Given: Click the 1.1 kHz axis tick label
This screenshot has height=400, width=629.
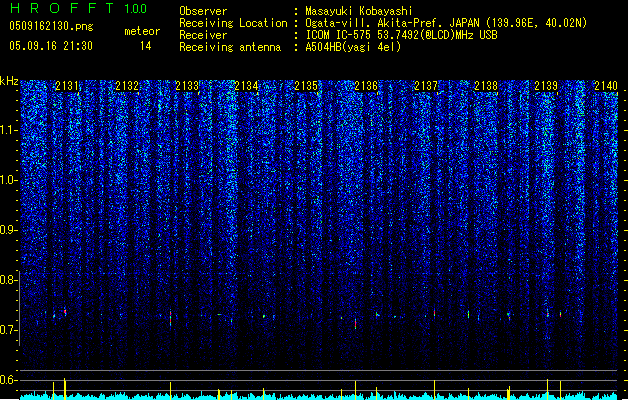Looking at the screenshot, I should 9,130.
